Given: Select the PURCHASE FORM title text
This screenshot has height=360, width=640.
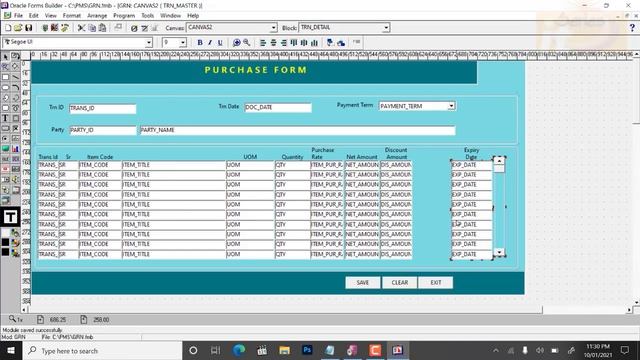Looking at the screenshot, I should coord(256,70).
